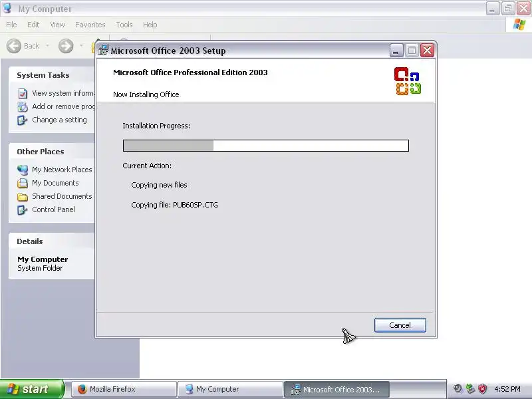532x399 pixels.
Task: Click the View system information icon
Action: (x=23, y=93)
